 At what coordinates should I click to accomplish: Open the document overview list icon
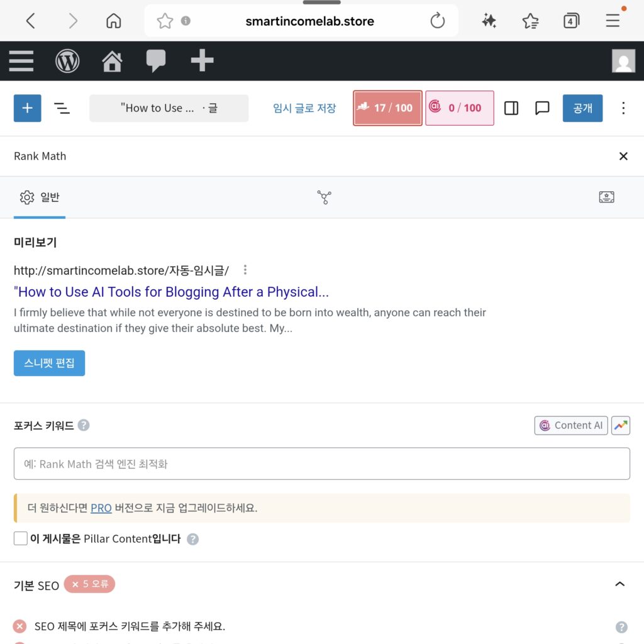pyautogui.click(x=62, y=108)
